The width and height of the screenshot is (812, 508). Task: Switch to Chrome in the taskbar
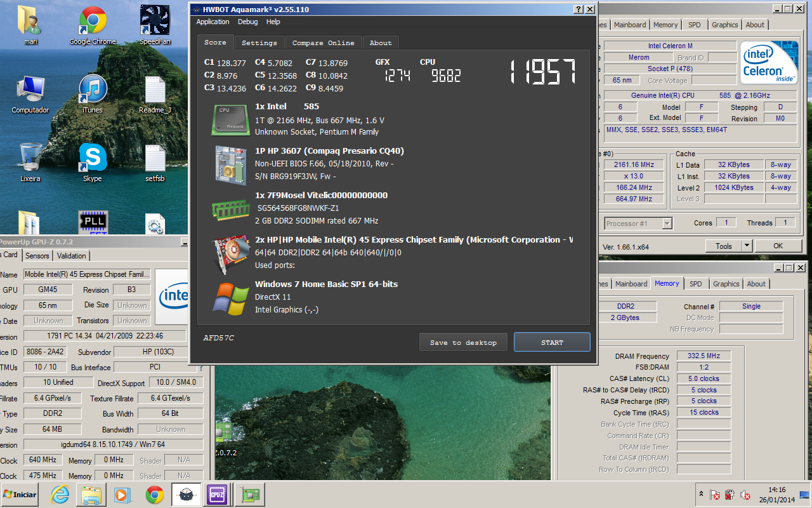pyautogui.click(x=154, y=495)
